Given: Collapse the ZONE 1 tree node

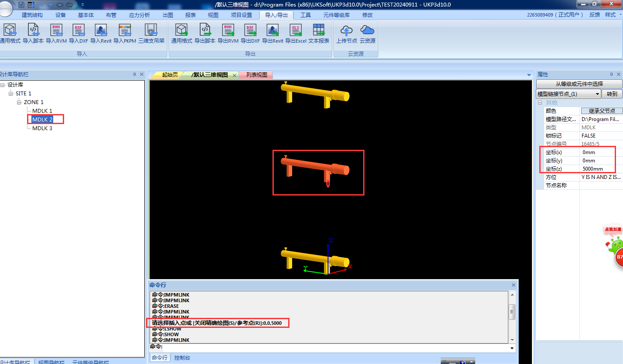Looking at the screenshot, I should point(20,102).
